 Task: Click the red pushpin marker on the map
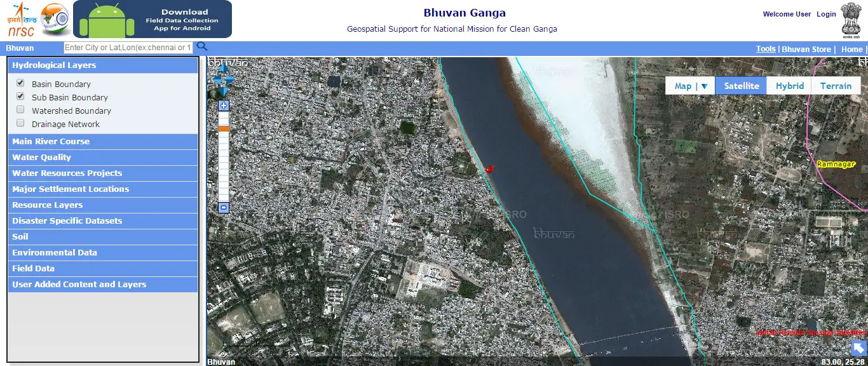tap(489, 168)
